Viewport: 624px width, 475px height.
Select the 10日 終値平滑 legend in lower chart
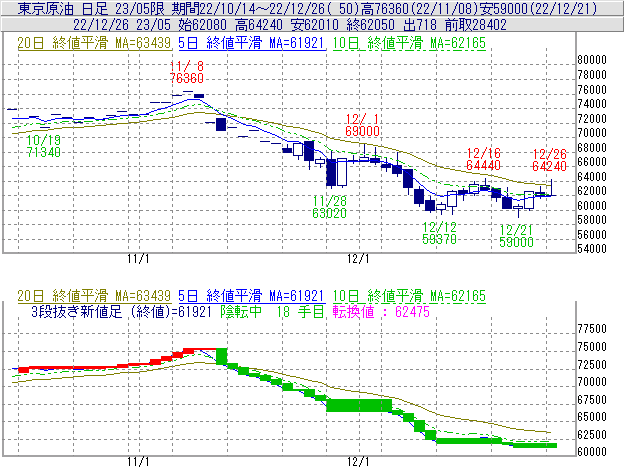409,296
